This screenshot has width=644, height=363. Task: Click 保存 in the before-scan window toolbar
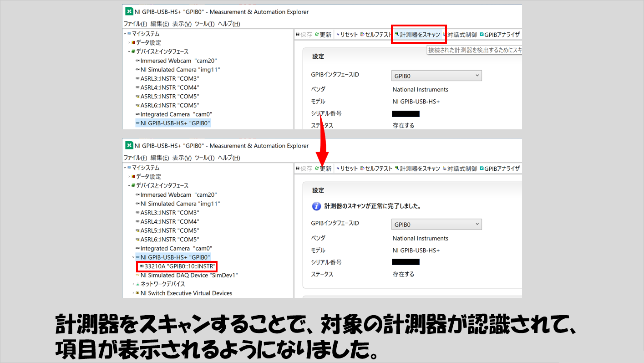[304, 35]
